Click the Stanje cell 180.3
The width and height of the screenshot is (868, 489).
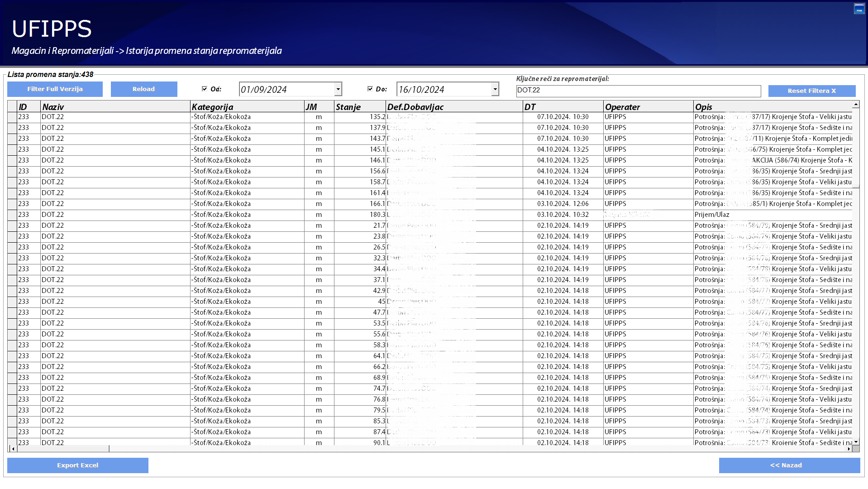pos(360,215)
